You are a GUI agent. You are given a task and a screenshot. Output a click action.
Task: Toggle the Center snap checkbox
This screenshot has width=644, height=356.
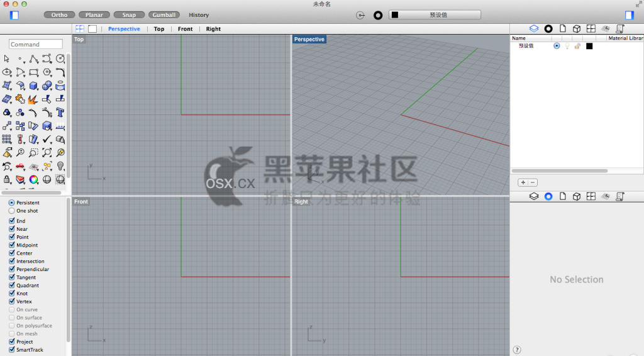[x=12, y=253]
